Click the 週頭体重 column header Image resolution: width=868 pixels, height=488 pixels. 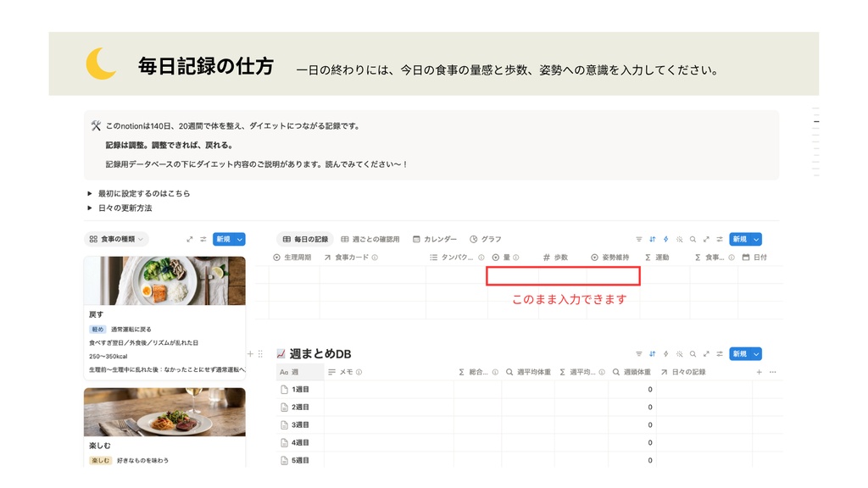pyautogui.click(x=632, y=372)
